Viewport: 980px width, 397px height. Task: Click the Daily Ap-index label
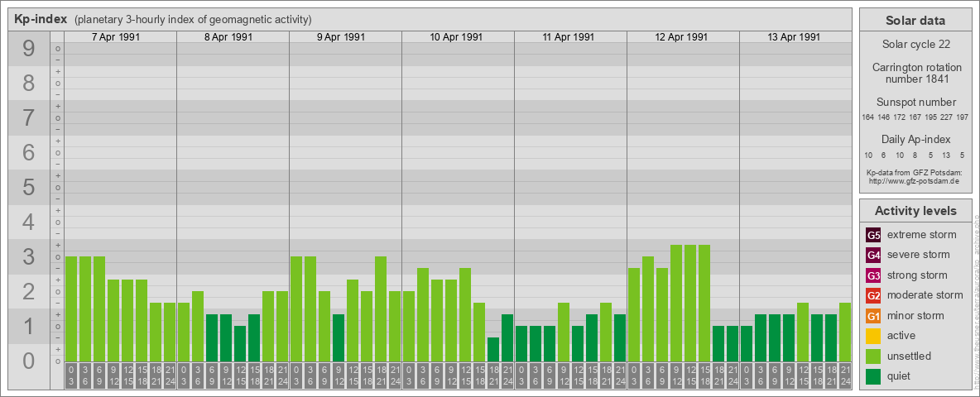[915, 139]
